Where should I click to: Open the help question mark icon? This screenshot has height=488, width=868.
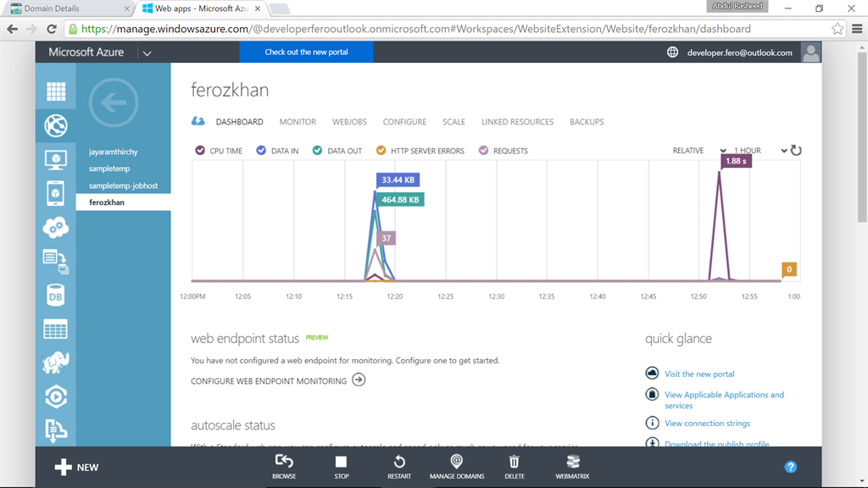coord(791,467)
